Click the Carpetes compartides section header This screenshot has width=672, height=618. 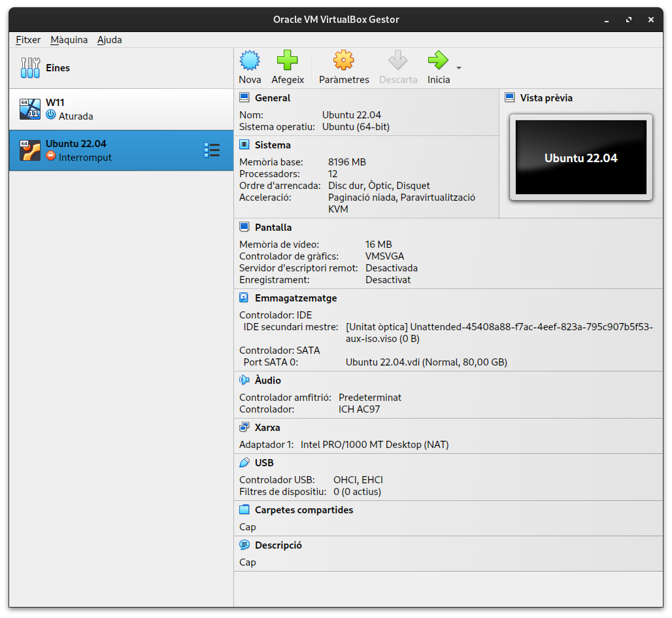pyautogui.click(x=303, y=509)
